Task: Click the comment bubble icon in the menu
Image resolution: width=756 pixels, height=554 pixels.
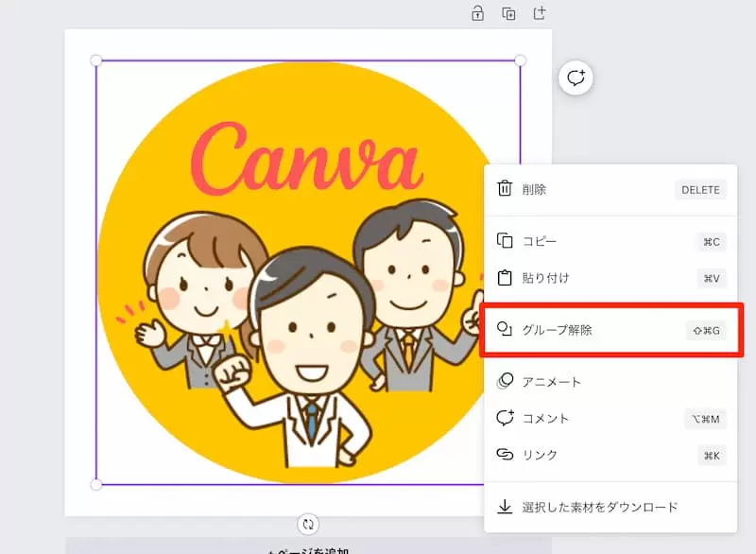Action: point(505,417)
